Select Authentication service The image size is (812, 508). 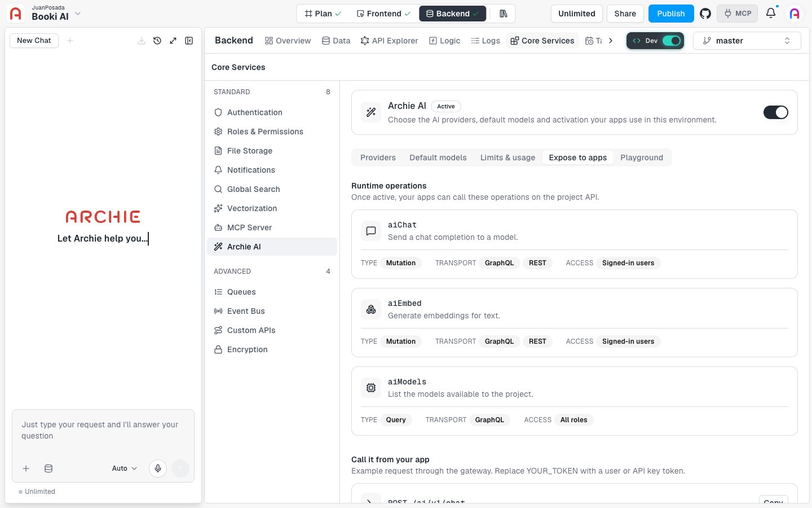[x=272, y=112]
